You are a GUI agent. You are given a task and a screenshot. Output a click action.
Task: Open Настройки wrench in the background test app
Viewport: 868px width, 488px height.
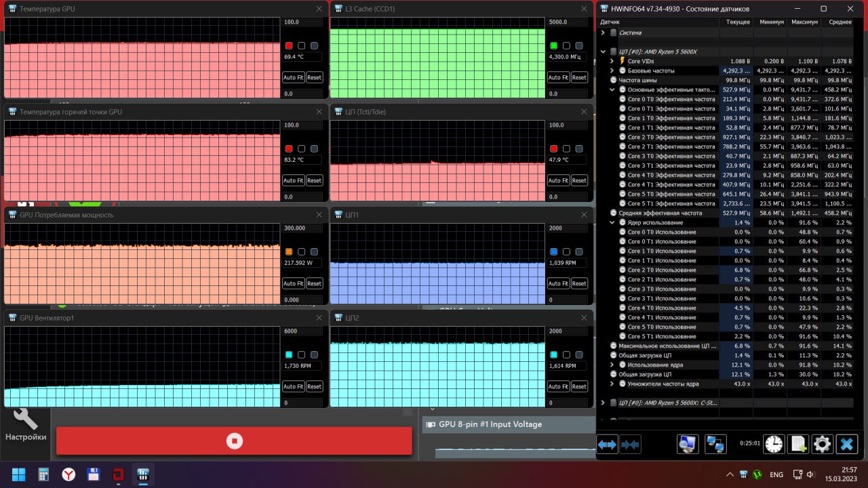pos(26,425)
